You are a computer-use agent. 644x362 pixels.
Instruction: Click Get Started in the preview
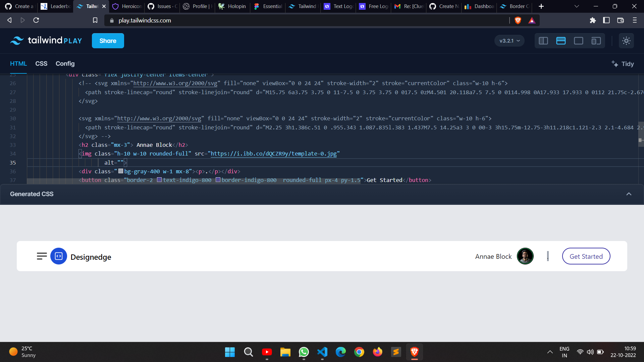586,256
